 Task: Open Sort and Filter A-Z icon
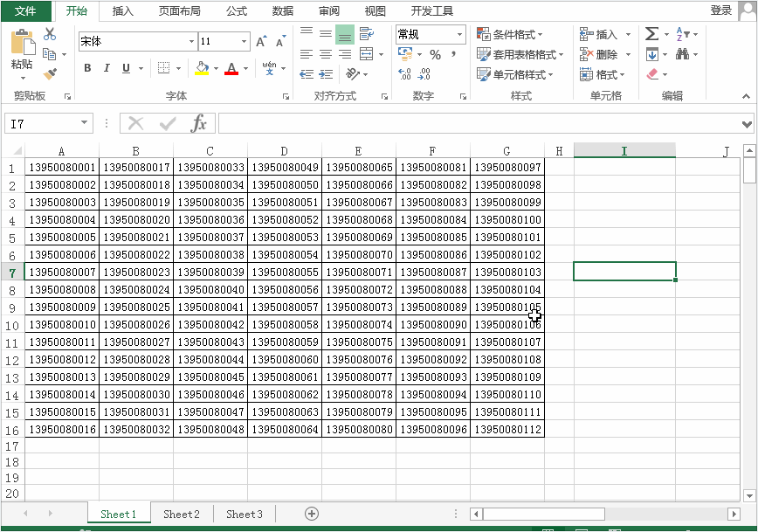click(683, 34)
